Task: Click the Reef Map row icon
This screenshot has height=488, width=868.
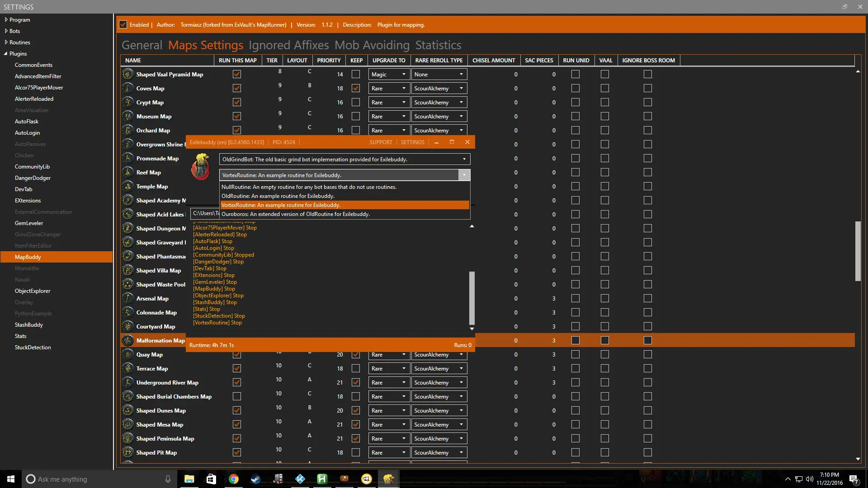Action: [x=128, y=172]
